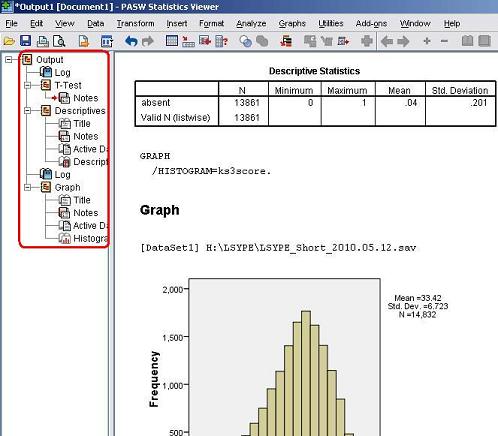Click the Descriptive Statistics table title
The width and height of the screenshot is (498, 436).
click(x=314, y=71)
